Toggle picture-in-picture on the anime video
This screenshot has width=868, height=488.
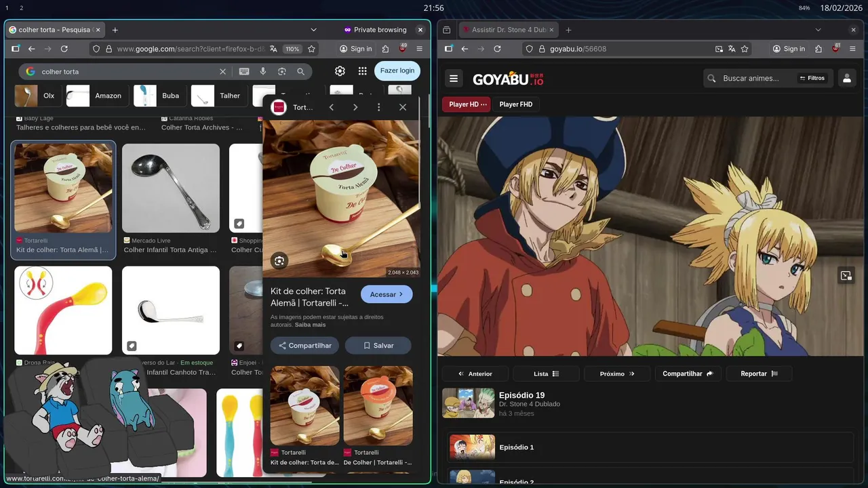pyautogui.click(x=846, y=275)
